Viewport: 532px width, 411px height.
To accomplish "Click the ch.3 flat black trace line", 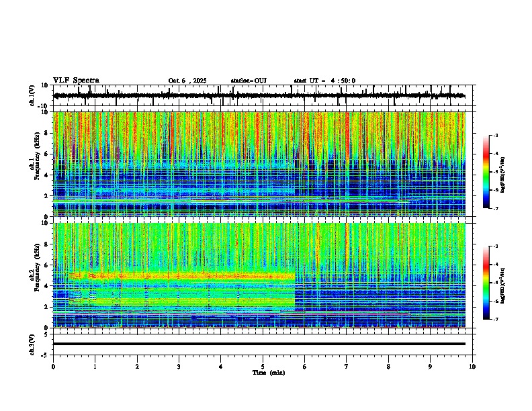I will [259, 344].
